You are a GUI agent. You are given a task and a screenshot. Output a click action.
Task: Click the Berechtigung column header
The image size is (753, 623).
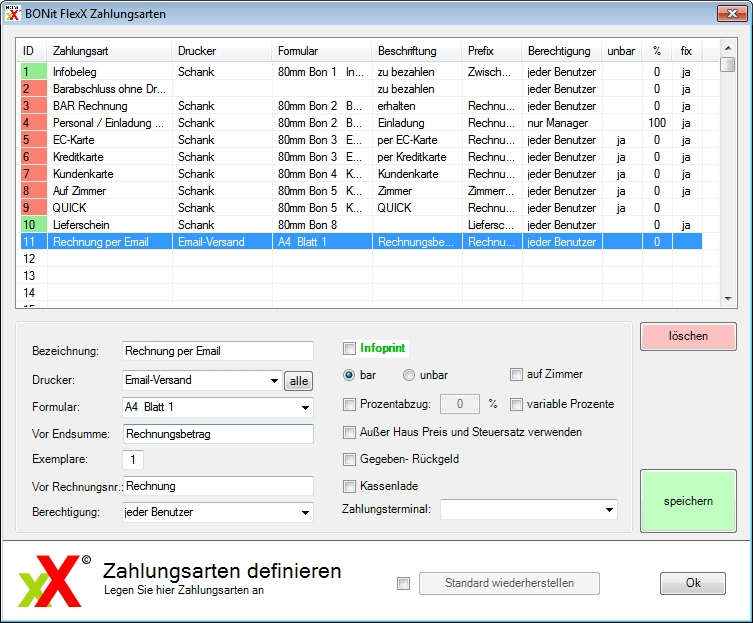click(561, 51)
